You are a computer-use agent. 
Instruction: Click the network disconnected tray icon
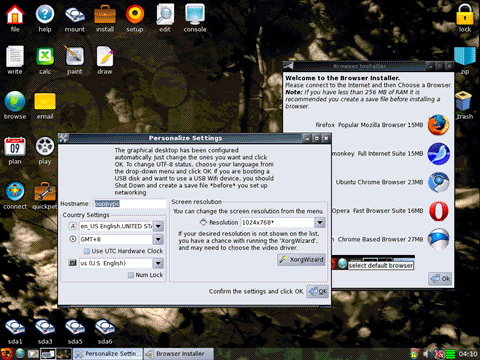(x=439, y=354)
